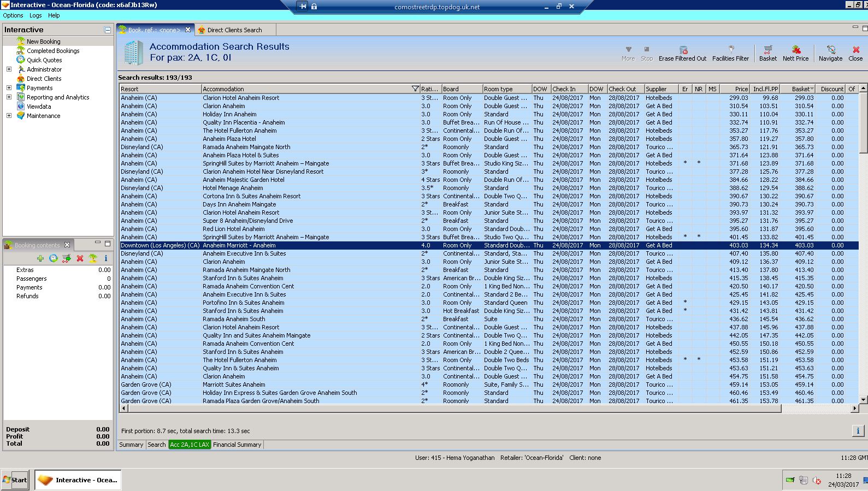Expand the Maintenance tree node
The width and height of the screenshot is (868, 491).
click(9, 116)
